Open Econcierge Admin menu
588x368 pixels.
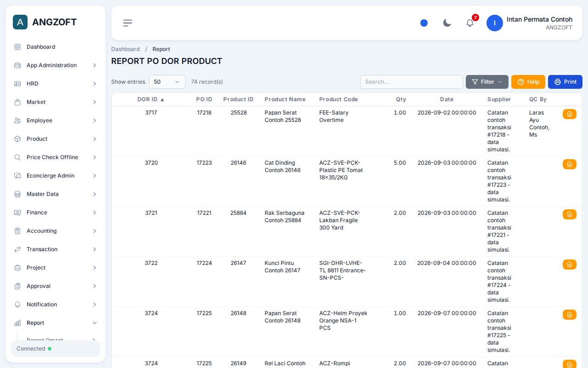point(56,176)
